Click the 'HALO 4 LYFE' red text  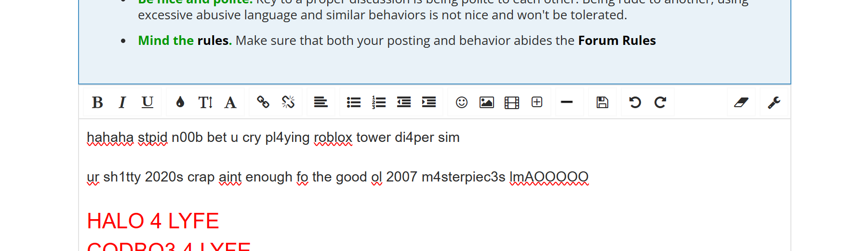click(x=153, y=221)
